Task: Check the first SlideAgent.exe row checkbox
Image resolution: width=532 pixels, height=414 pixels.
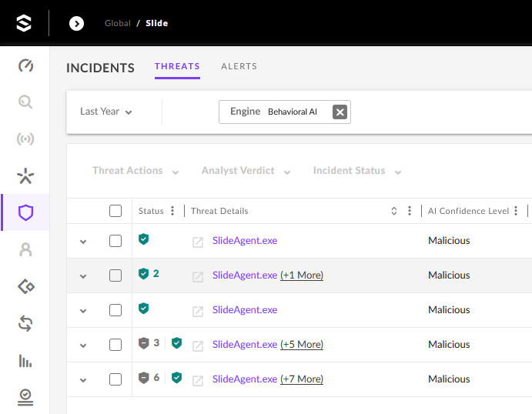Action: [115, 241]
